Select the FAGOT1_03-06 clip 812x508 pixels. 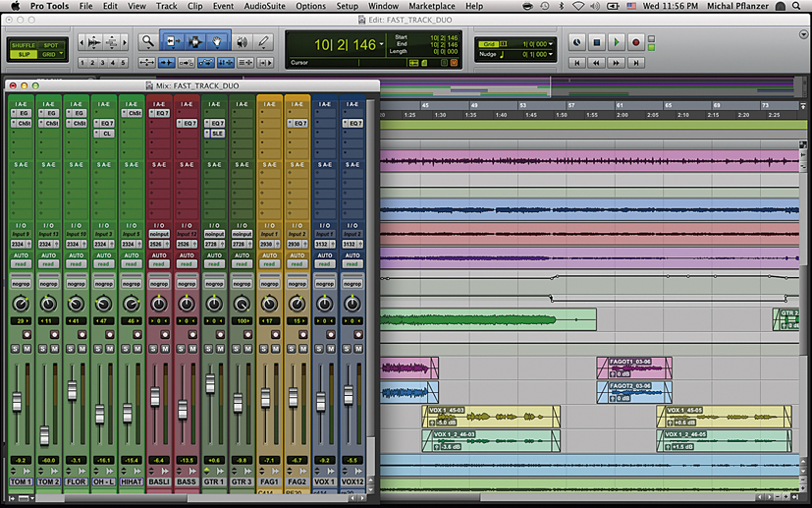(634, 367)
